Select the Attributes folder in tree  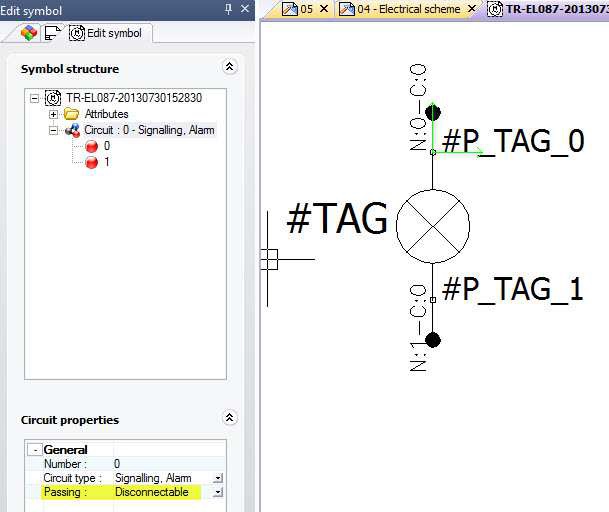pyautogui.click(x=105, y=114)
